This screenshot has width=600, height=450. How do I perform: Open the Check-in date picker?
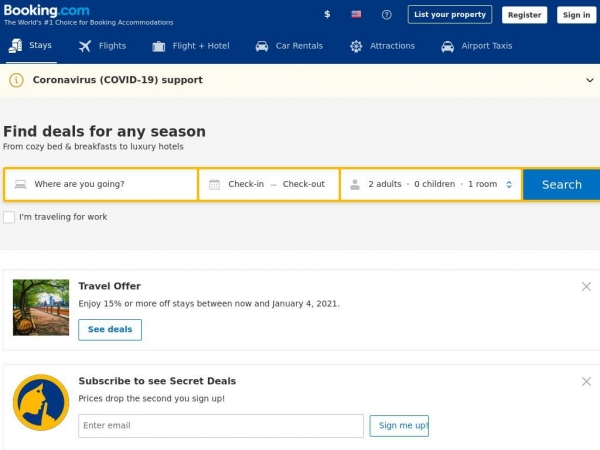[x=246, y=184]
